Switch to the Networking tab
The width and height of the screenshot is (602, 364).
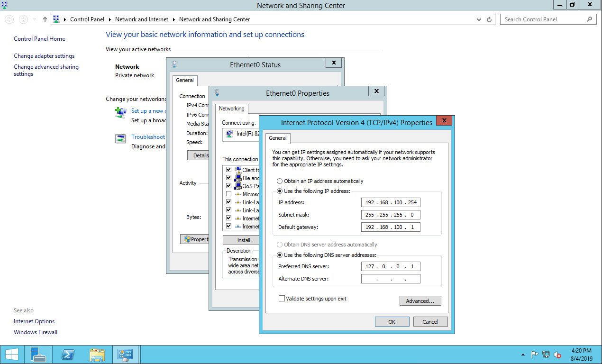click(x=231, y=109)
